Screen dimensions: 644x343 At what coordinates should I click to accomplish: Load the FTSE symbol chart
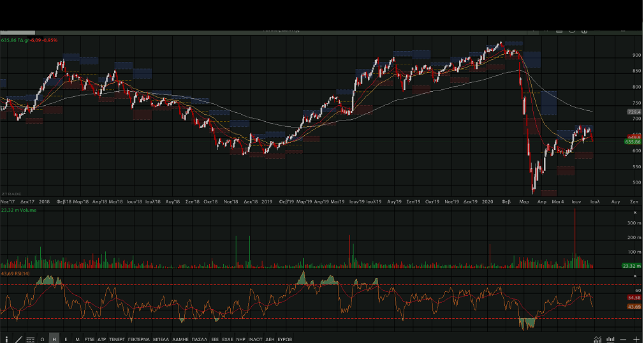pos(89,339)
